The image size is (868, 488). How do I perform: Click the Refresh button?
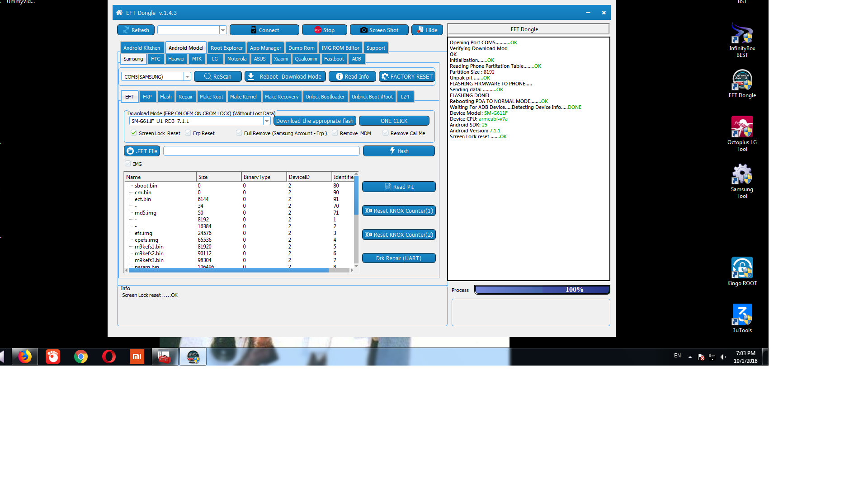(136, 30)
